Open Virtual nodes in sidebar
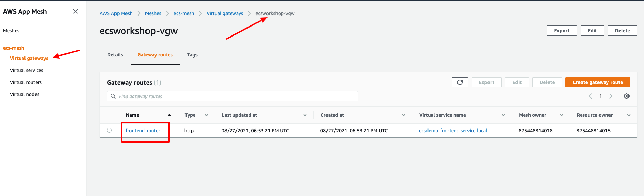Viewport: 644px width, 196px height. coord(24,94)
